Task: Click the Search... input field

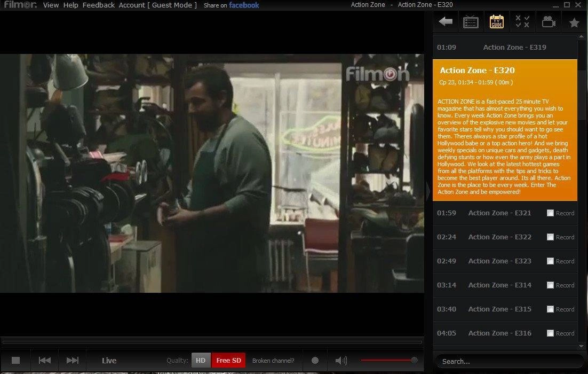Action: (x=509, y=361)
